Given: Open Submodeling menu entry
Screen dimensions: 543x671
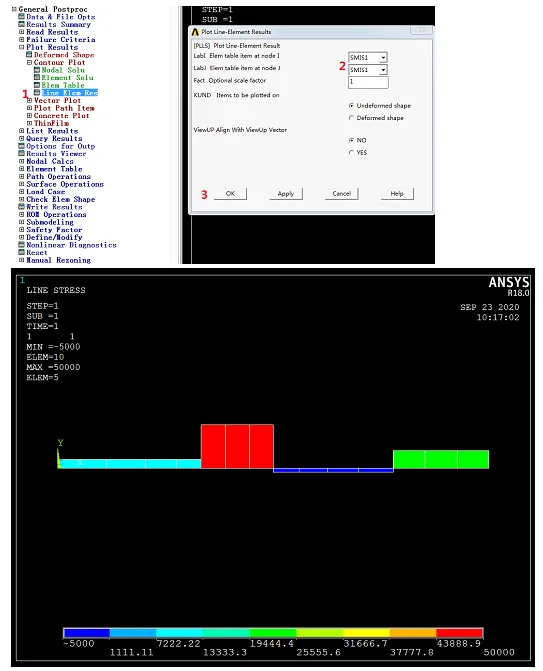Looking at the screenshot, I should (50, 222).
